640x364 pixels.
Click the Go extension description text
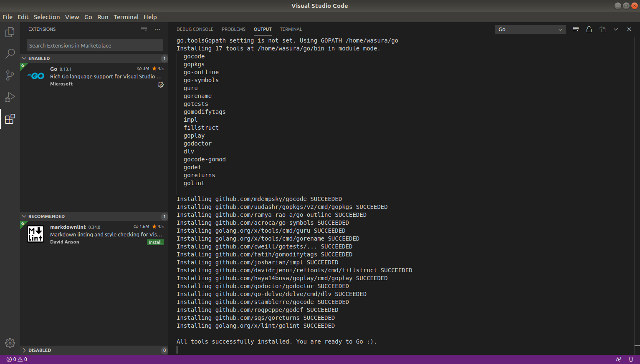click(x=106, y=76)
